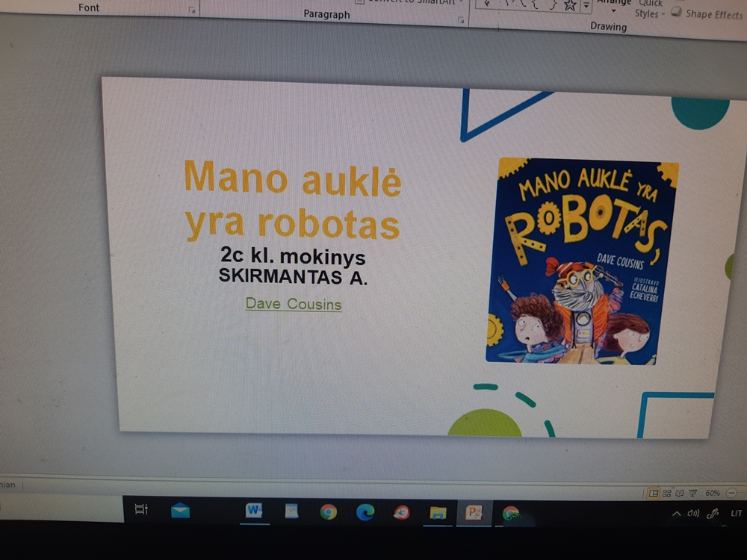Image resolution: width=747 pixels, height=560 pixels.
Task: Open the Paragraph dialog launcher
Action: (x=461, y=20)
